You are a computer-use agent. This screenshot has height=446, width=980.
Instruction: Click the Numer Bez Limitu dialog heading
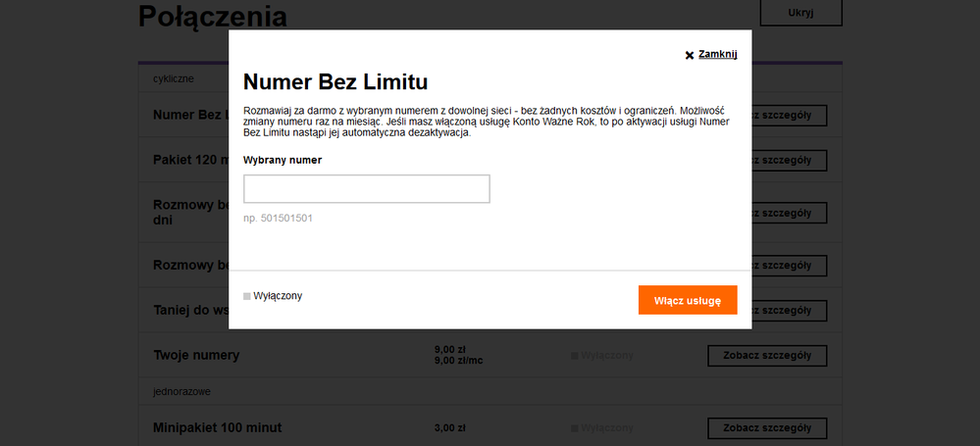point(335,82)
